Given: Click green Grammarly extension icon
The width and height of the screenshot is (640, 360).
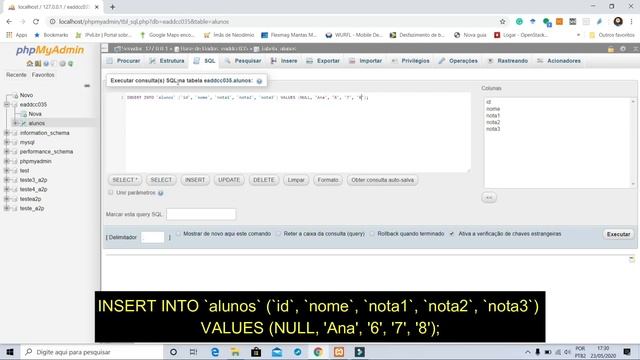Looking at the screenshot, I should 519,22.
